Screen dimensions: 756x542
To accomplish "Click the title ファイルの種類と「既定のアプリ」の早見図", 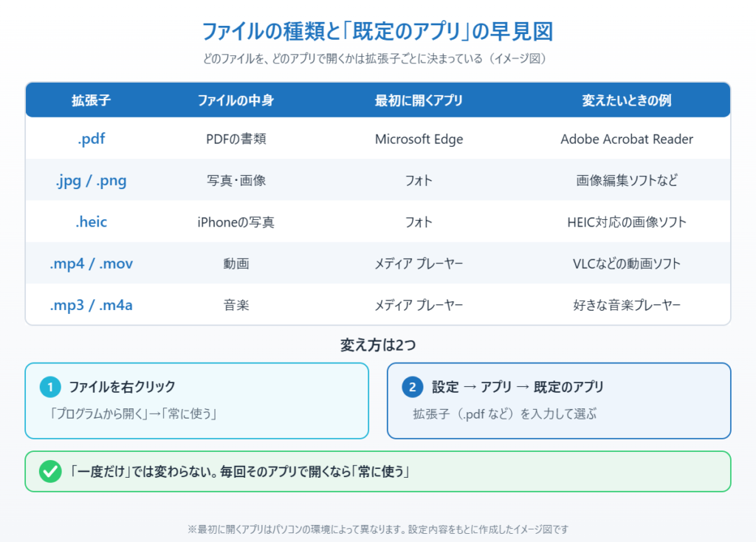I will (377, 31).
